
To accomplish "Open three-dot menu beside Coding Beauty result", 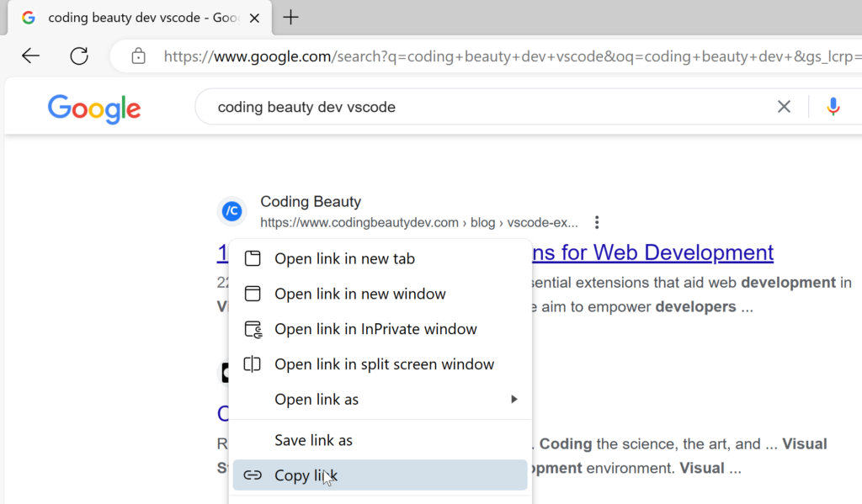I will tap(597, 223).
